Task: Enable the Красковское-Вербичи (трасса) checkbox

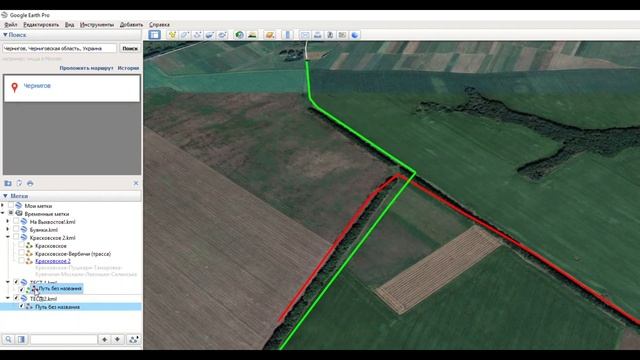Action: (x=21, y=253)
